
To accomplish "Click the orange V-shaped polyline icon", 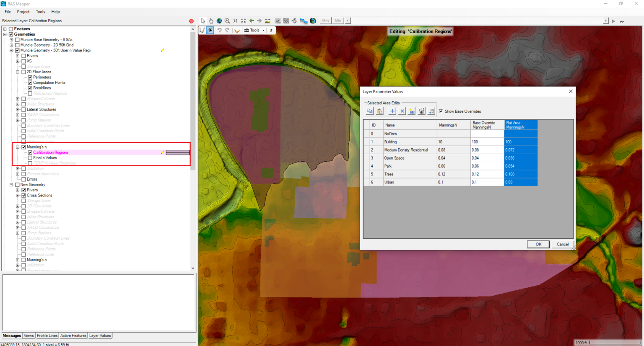I will pyautogui.click(x=237, y=30).
